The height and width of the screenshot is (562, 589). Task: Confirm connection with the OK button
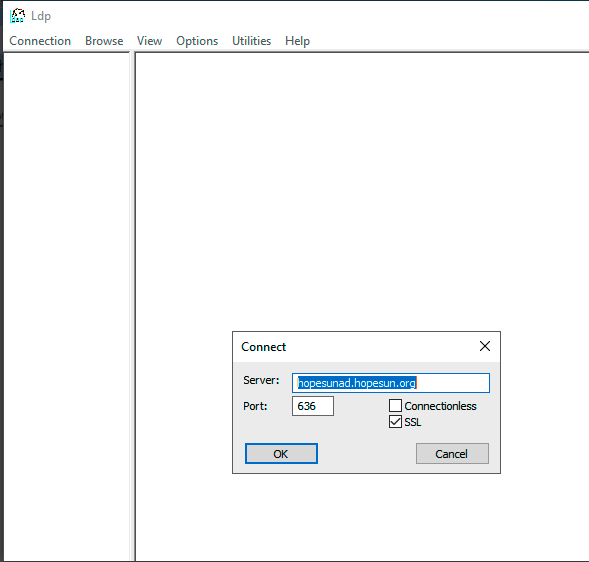tap(281, 453)
